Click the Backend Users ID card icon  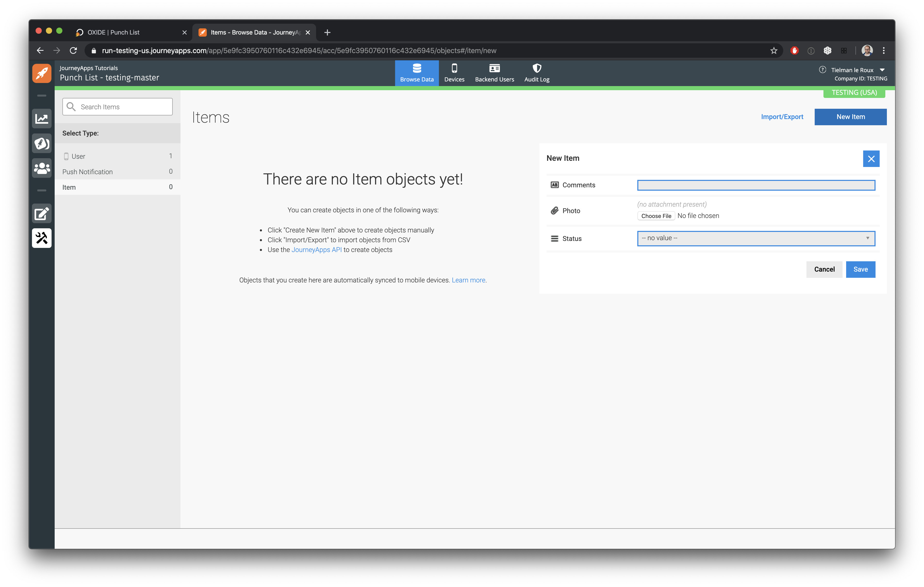(x=494, y=68)
